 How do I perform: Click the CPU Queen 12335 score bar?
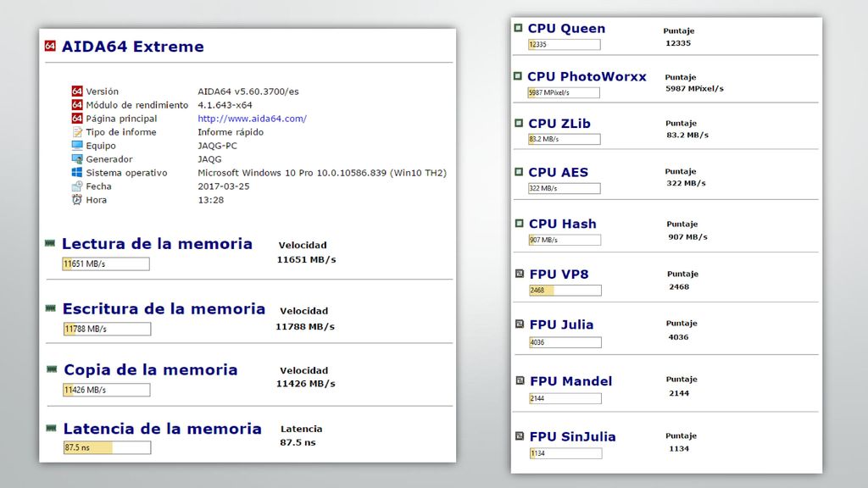point(564,44)
